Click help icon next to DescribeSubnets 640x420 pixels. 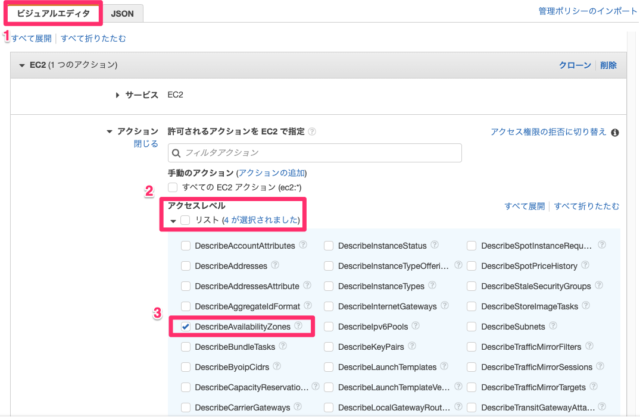(x=553, y=326)
